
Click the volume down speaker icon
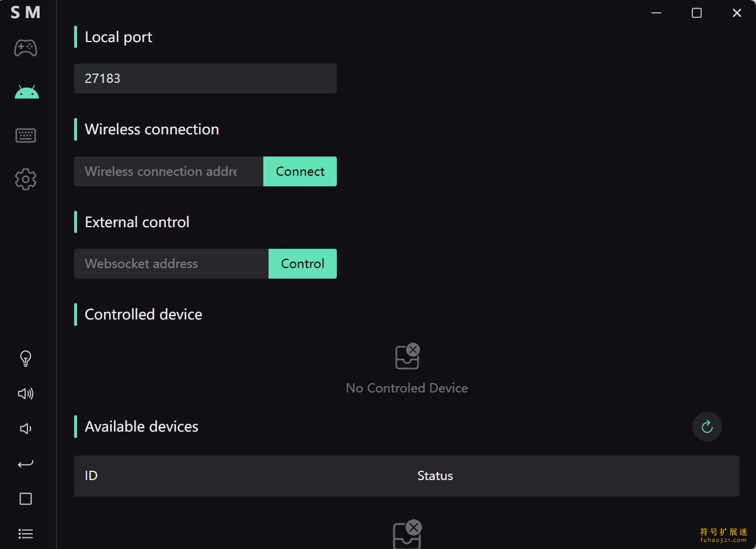[26, 429]
